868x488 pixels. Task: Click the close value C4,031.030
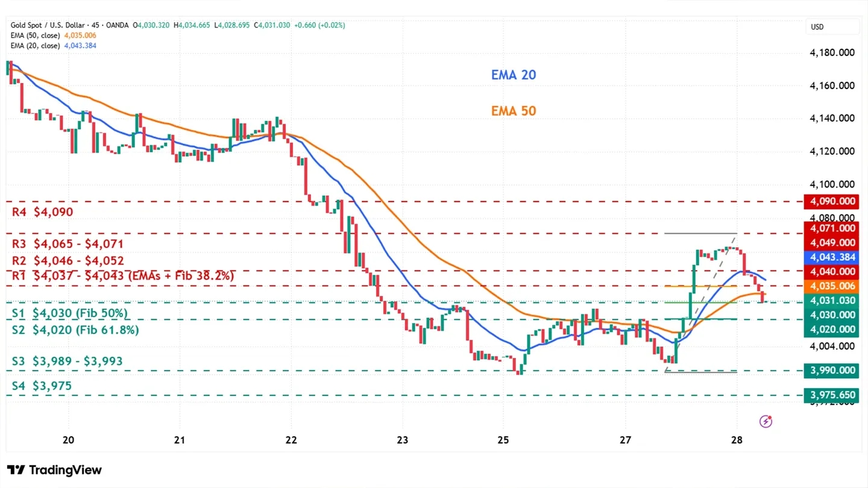(272, 25)
